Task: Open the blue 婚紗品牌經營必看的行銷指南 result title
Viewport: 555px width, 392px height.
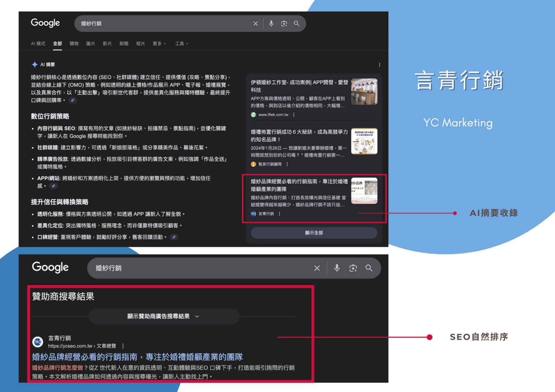Action: click(x=137, y=357)
